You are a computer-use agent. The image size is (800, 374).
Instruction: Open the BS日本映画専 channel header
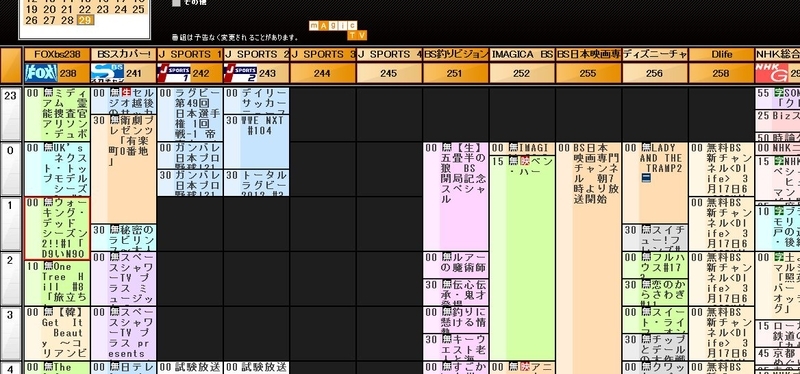[588, 55]
